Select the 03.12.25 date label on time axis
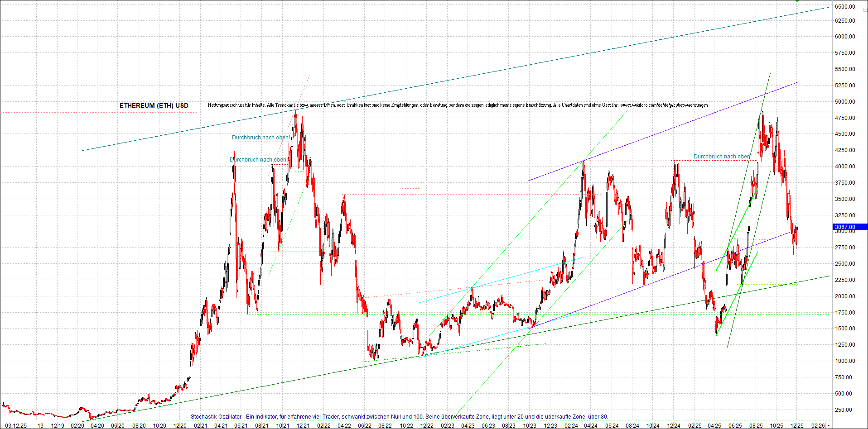This screenshot has height=429, width=868. [x=17, y=426]
